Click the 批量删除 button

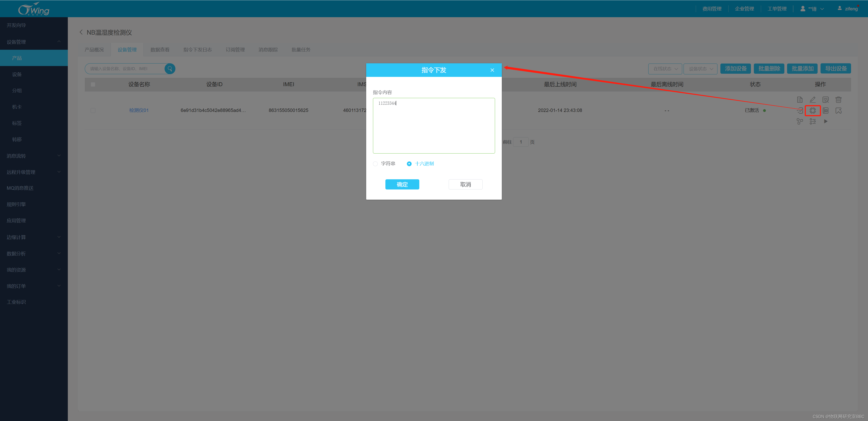(769, 69)
